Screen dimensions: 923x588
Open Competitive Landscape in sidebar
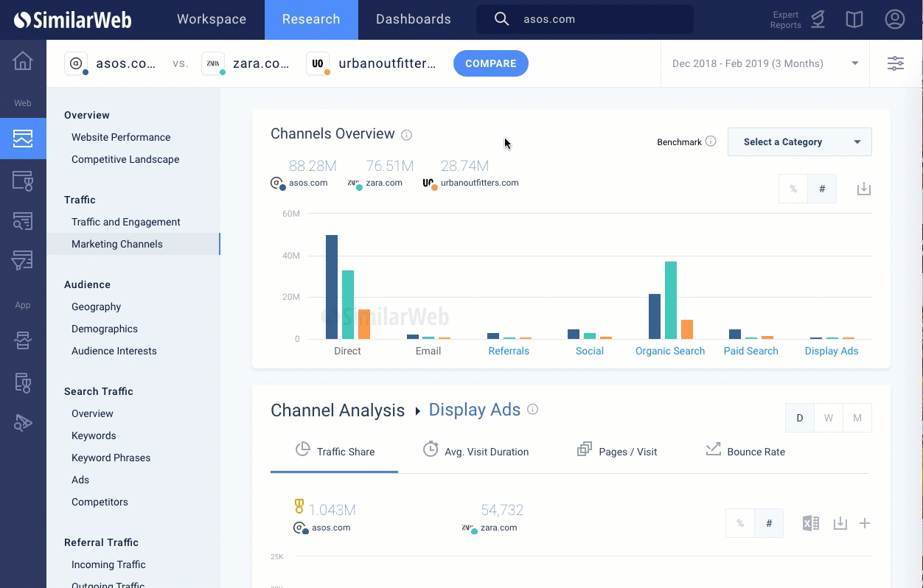pos(125,159)
